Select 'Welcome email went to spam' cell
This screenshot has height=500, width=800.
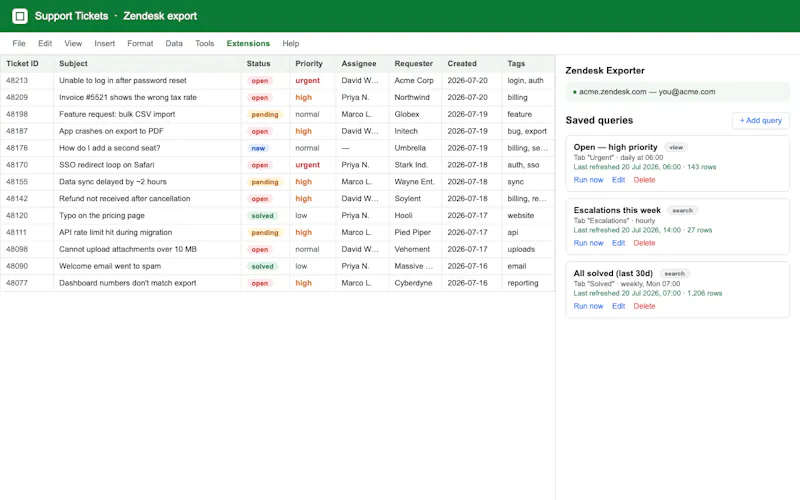coord(147,266)
